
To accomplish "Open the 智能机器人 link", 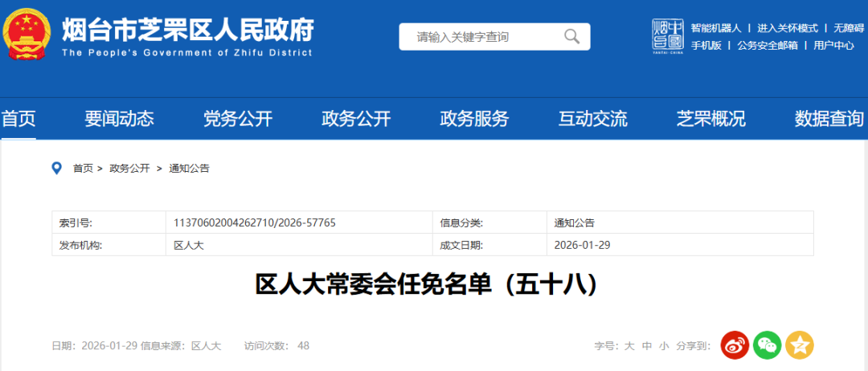I will (x=716, y=27).
